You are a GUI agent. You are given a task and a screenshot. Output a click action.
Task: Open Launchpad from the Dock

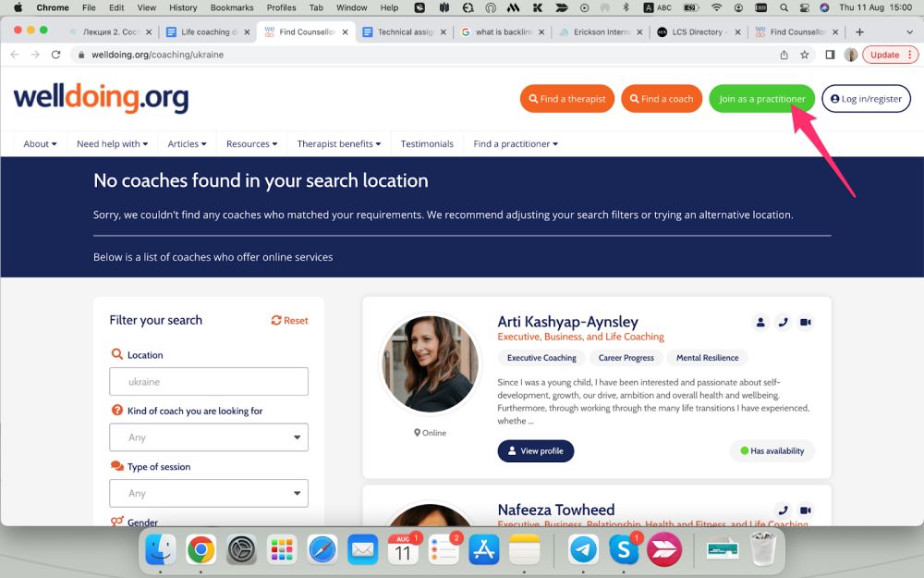point(282,550)
